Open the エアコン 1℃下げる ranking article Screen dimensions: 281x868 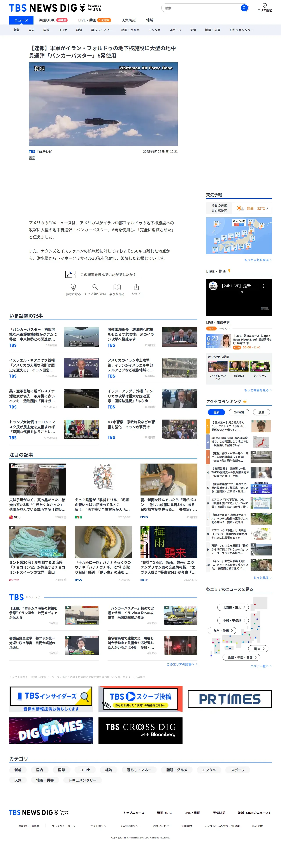239,503
